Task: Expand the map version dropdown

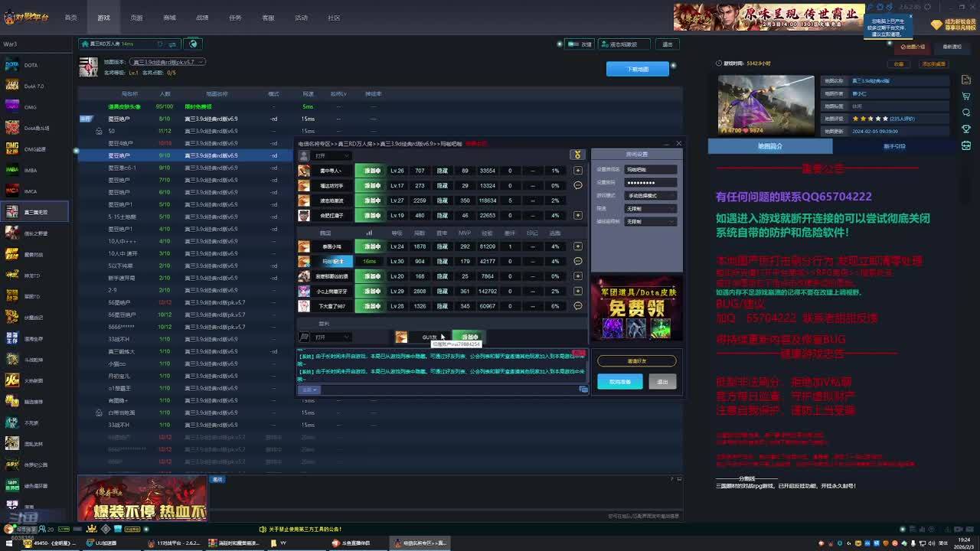Action: coord(167,62)
